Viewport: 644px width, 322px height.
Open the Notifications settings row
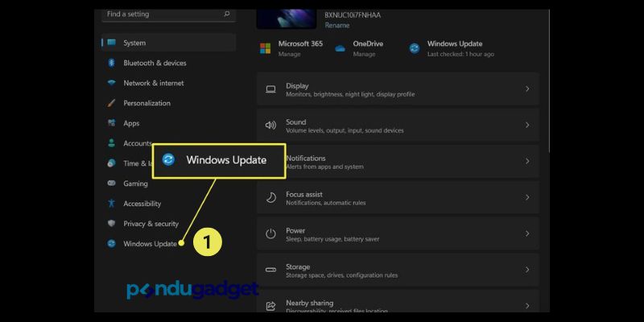point(398,162)
